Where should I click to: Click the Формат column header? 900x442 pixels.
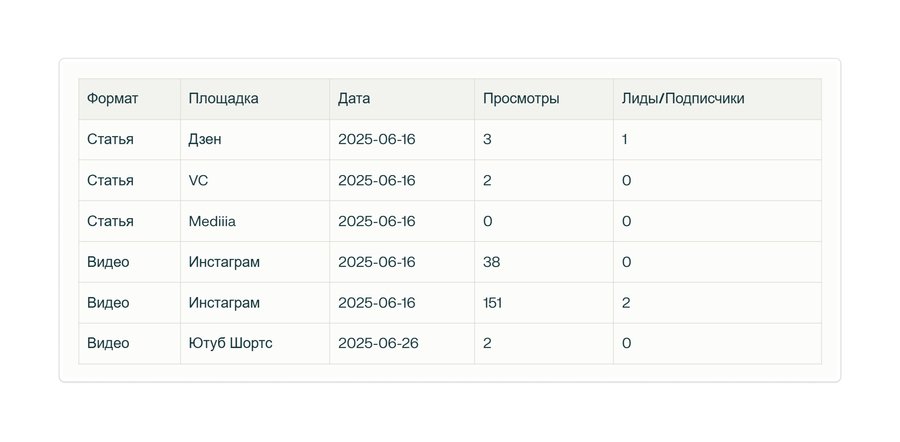tap(112, 99)
